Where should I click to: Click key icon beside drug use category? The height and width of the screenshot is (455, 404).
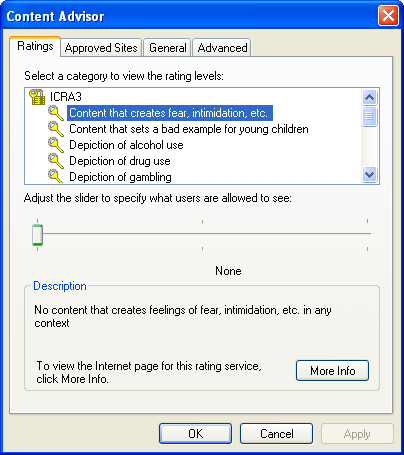56,161
